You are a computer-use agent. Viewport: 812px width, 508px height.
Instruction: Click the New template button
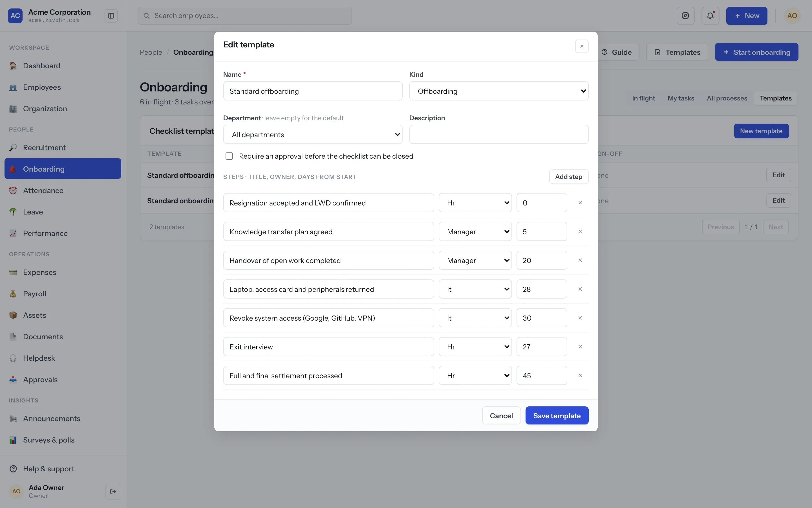tap(761, 131)
